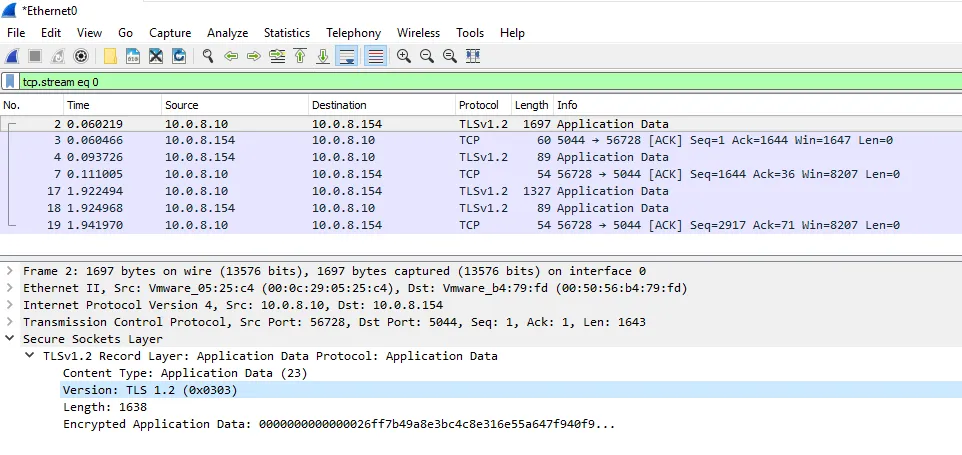Select packet 17 with length 1327
Image resolution: width=962 pixels, height=455 pixels.
click(x=481, y=191)
